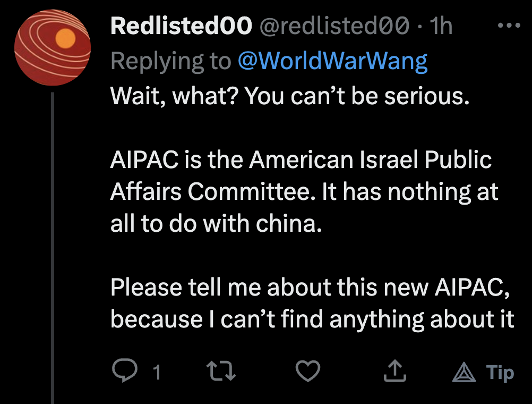532x404 pixels.
Task: Click the triangular Tip icon
Action: (x=464, y=373)
